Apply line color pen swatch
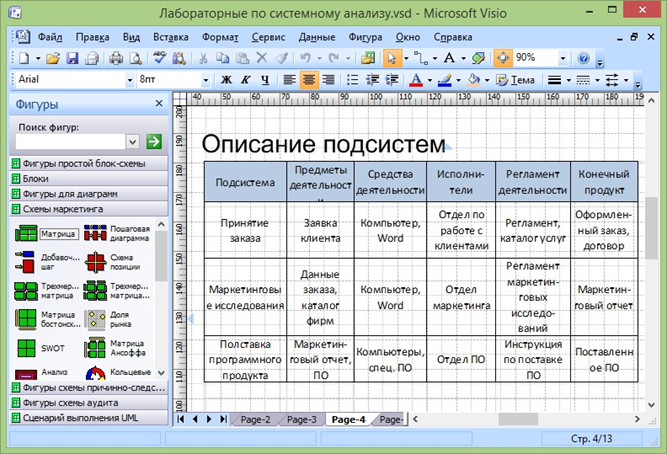This screenshot has width=667, height=454. tap(445, 80)
